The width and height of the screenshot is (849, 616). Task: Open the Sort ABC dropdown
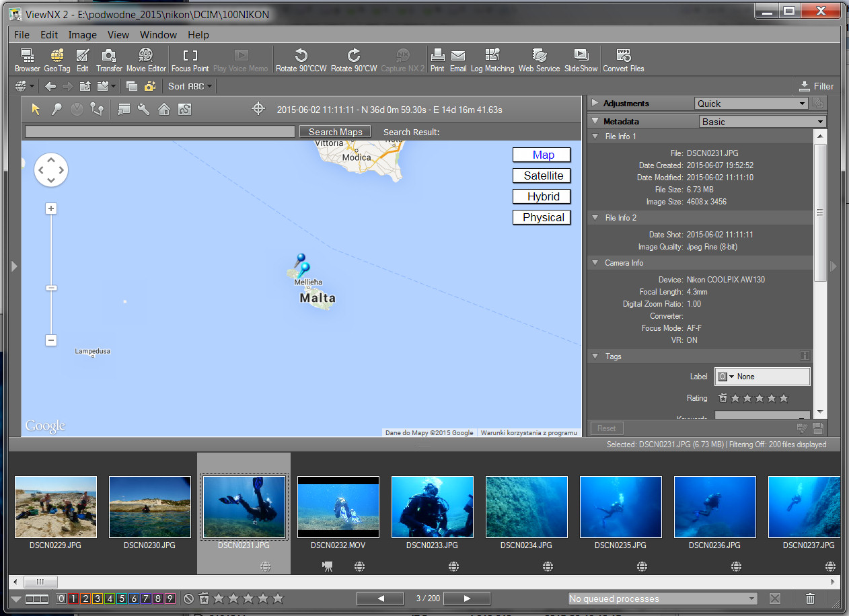tap(190, 86)
